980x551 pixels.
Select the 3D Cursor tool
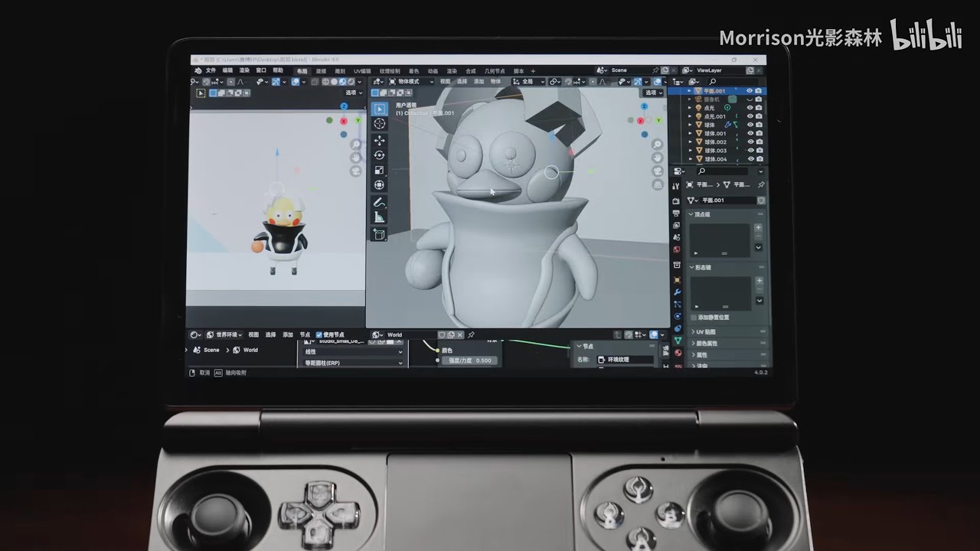[379, 124]
